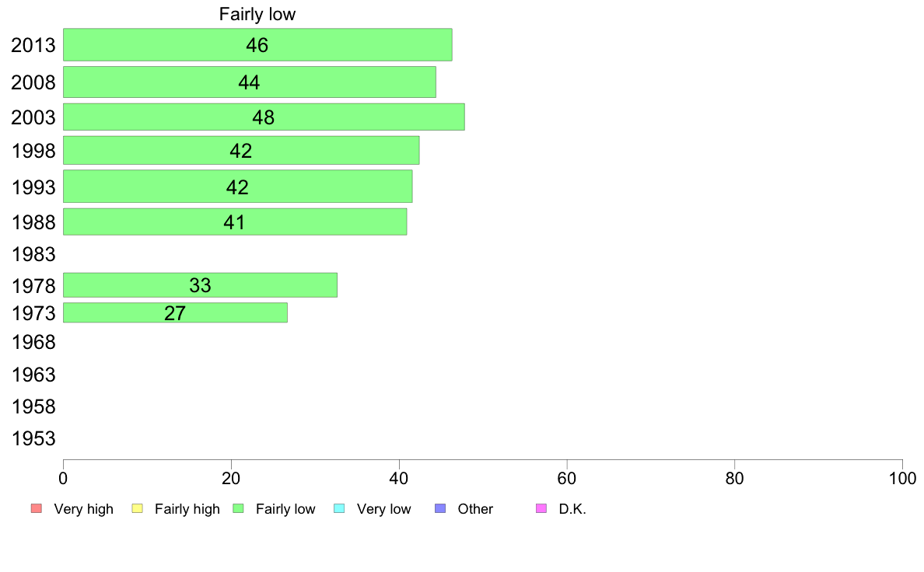The image size is (924, 572).
Task: Click the Very low legend label text
Action: [383, 509]
